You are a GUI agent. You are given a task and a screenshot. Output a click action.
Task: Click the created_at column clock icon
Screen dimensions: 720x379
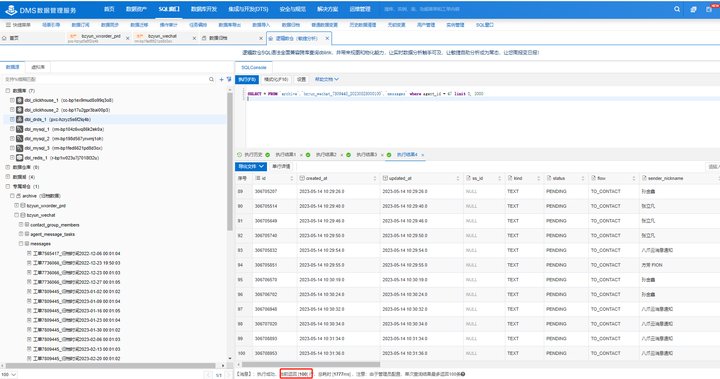click(x=302, y=178)
